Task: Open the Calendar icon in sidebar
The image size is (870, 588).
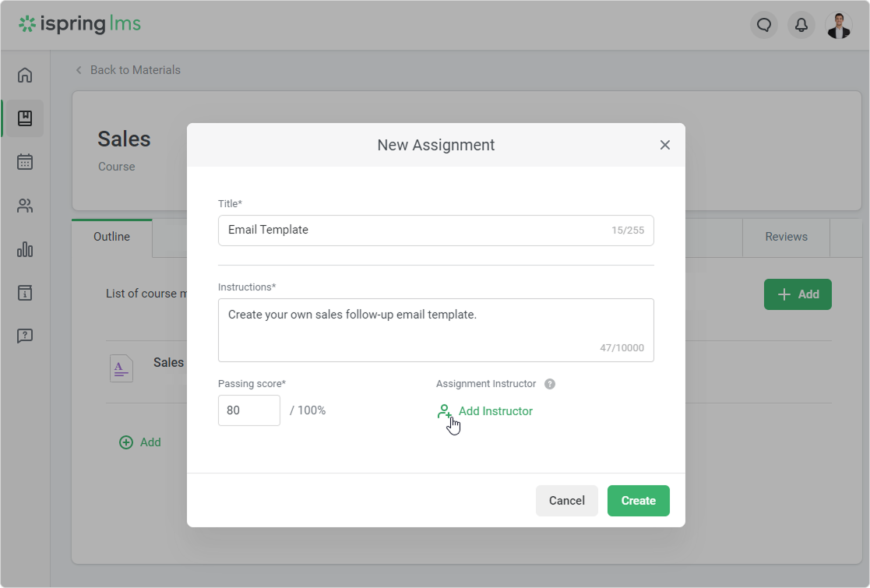Action: coord(25,162)
